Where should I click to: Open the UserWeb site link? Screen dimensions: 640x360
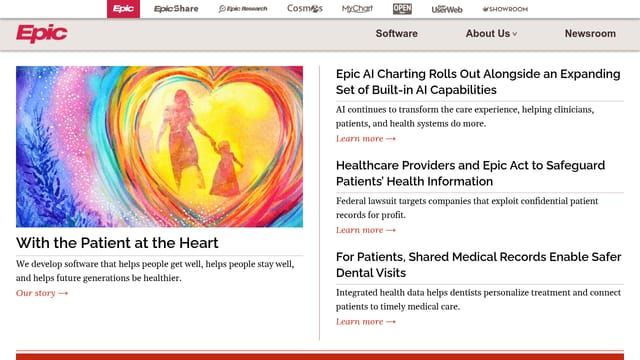point(447,9)
